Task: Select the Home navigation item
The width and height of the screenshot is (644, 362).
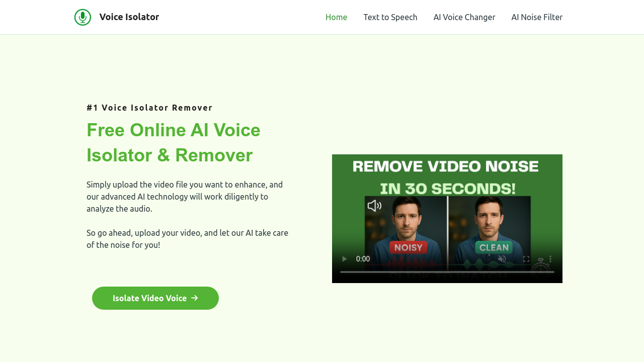Action: 336,17
